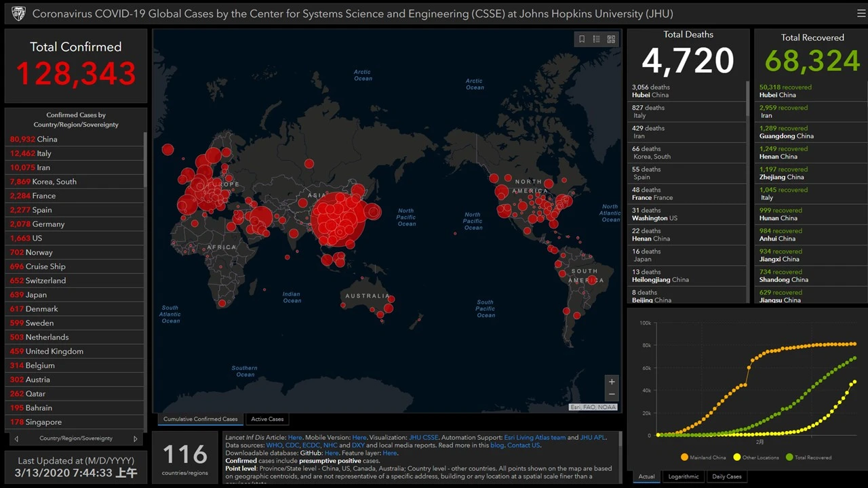The width and height of the screenshot is (868, 488).
Task: Open the Mobile Version Here link
Action: pos(359,438)
